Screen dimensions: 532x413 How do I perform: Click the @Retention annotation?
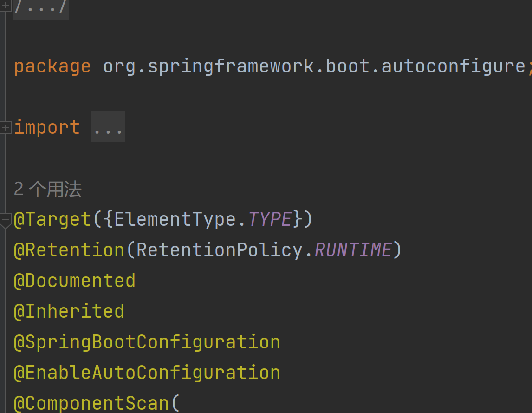(x=70, y=250)
